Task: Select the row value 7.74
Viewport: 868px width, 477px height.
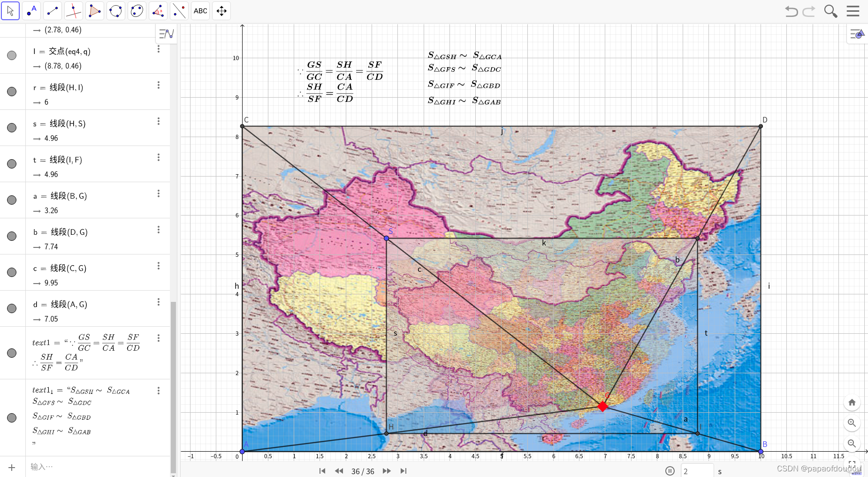Action: tap(51, 246)
